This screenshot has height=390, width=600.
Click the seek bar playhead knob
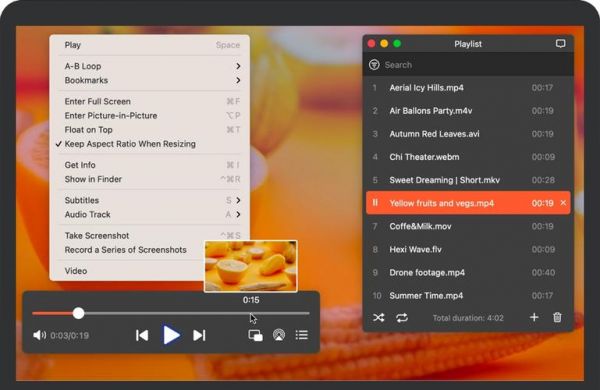[78, 313]
